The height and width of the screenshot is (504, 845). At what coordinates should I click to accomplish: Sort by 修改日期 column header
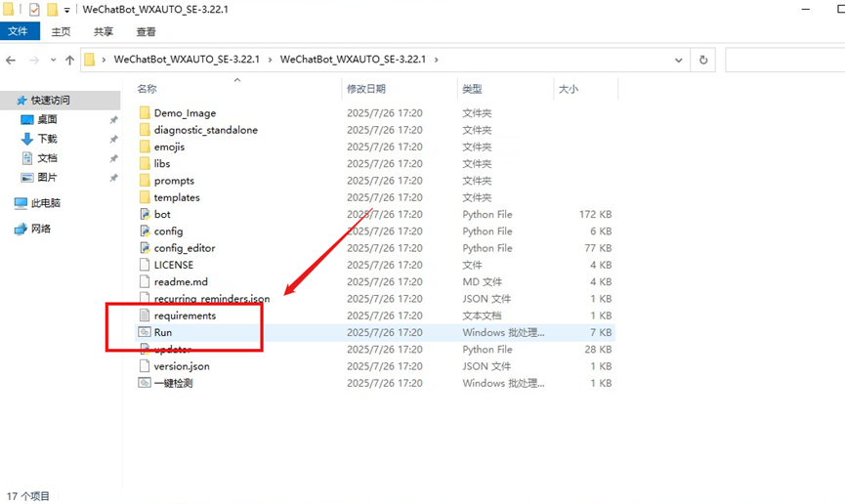point(366,89)
